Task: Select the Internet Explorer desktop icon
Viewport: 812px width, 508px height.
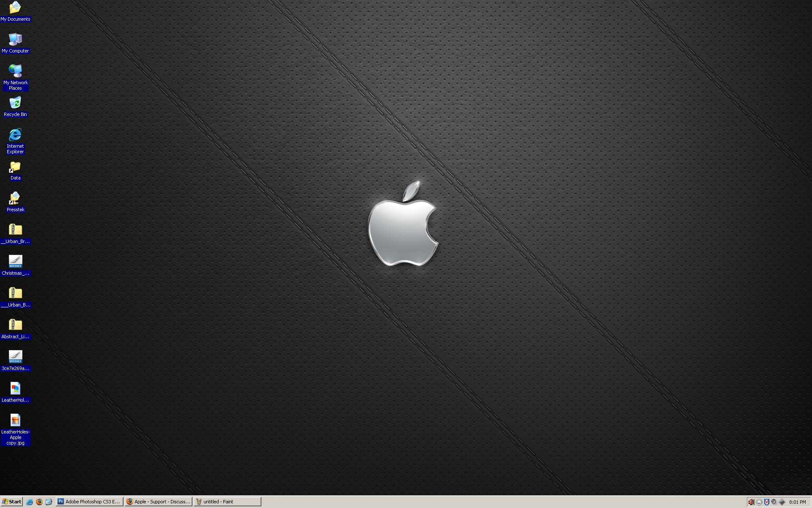Action: pyautogui.click(x=15, y=134)
